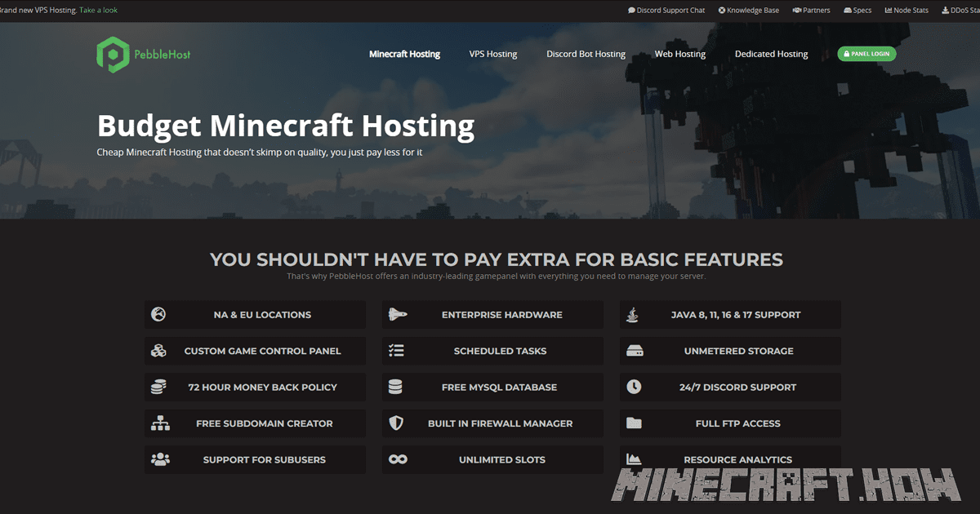Click the Node Stats chart icon

888,10
